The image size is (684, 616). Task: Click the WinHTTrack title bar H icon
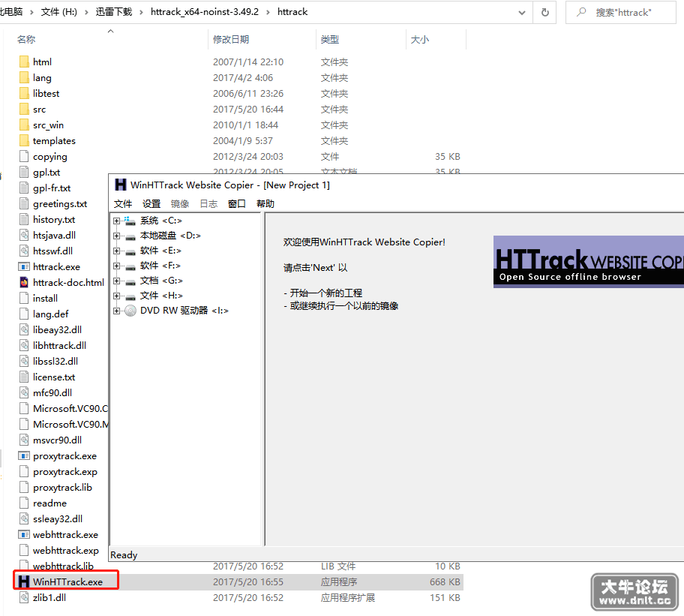pos(121,185)
